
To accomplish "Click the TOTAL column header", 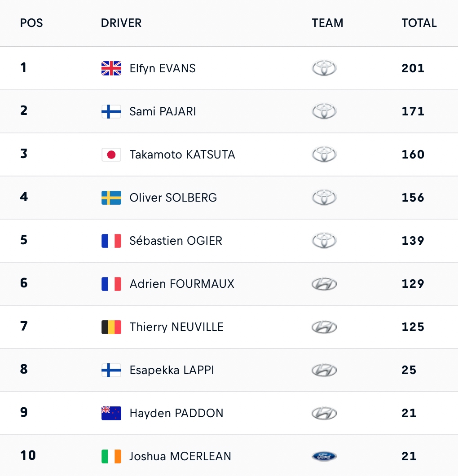I will 419,23.
